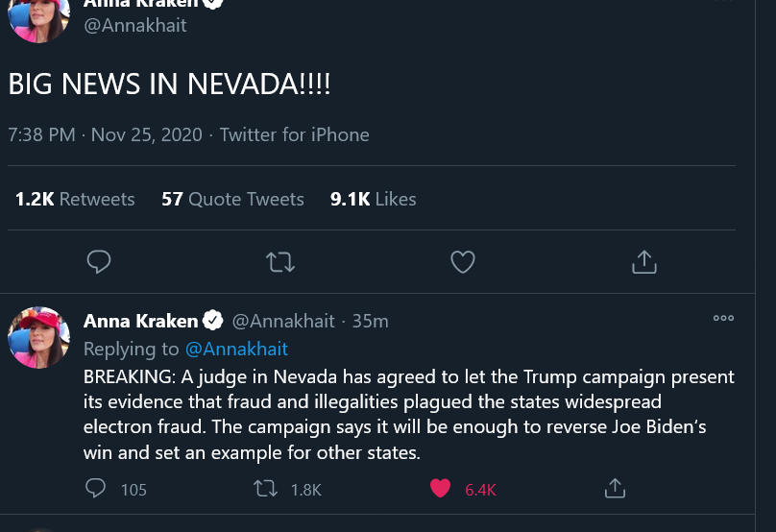Screen dimensions: 776x532
Task: Show the 9.1K Likes list
Action: click(x=373, y=199)
